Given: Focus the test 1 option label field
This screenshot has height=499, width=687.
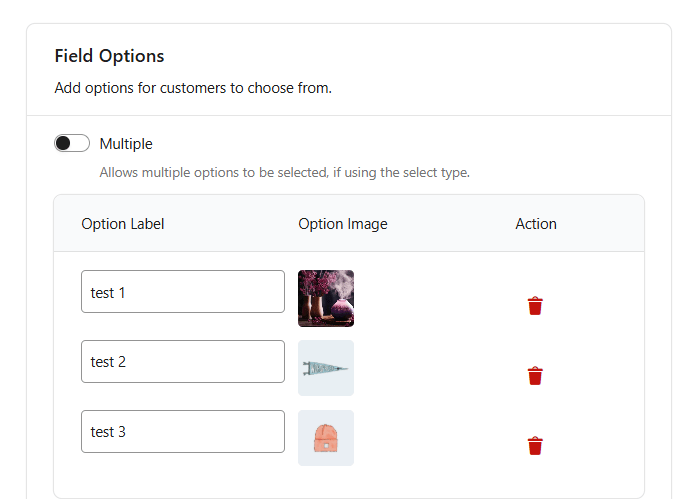Looking at the screenshot, I should click(183, 292).
